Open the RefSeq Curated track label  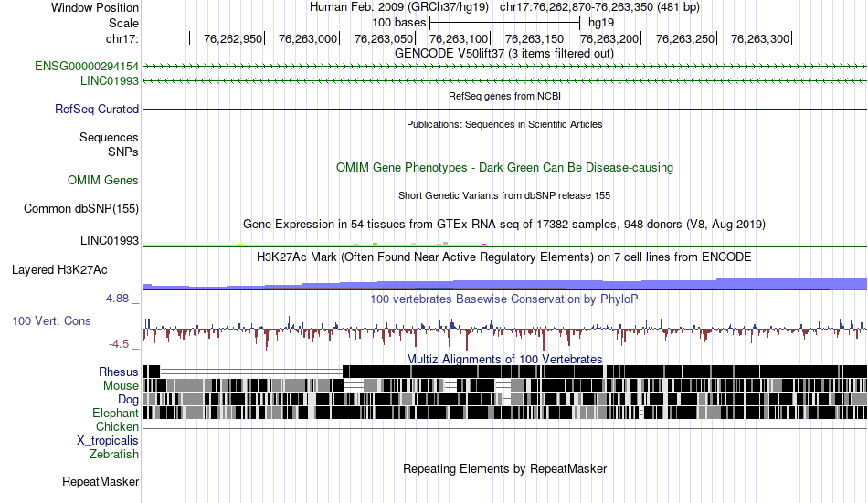[x=97, y=109]
